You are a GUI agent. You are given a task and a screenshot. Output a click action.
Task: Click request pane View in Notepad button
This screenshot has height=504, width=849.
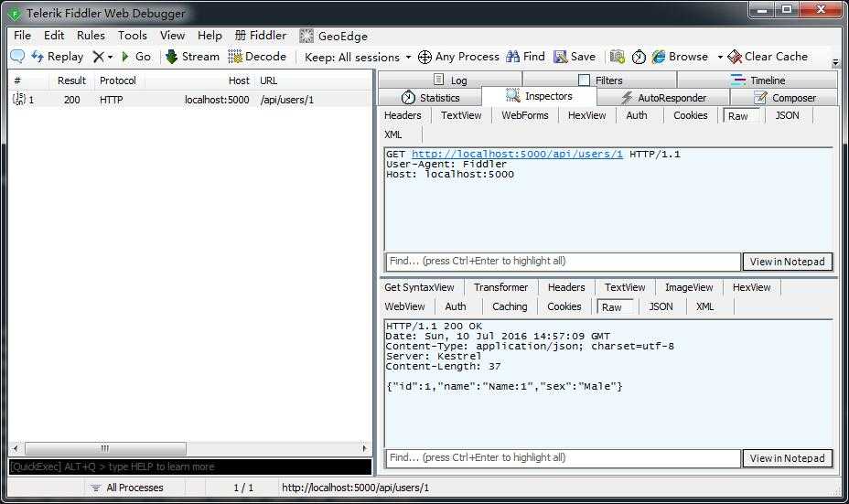coord(788,262)
